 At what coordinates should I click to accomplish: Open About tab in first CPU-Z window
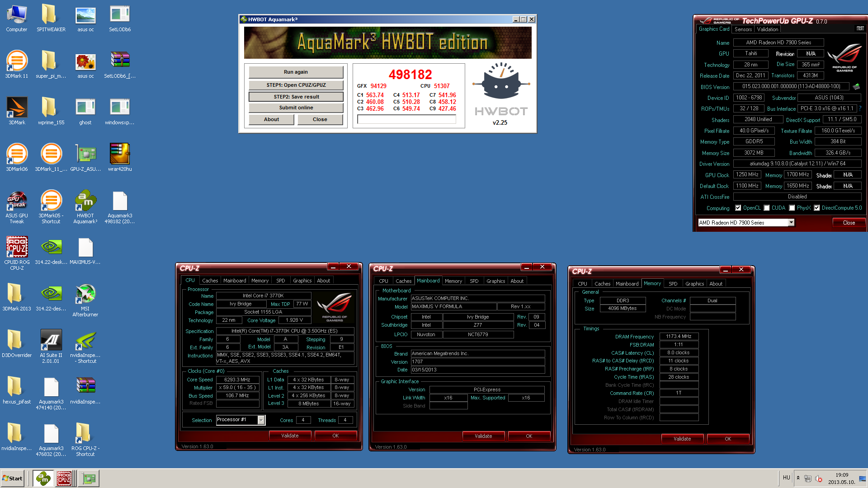point(324,281)
